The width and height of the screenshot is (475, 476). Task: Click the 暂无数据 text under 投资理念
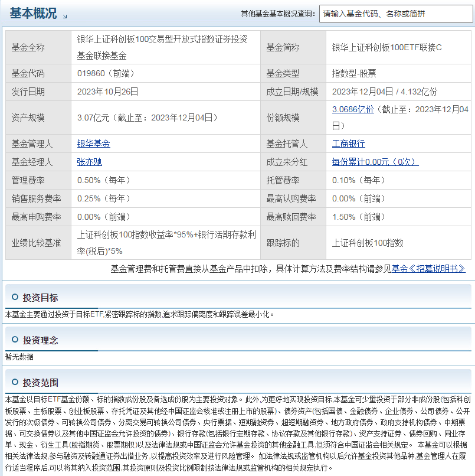point(19,357)
